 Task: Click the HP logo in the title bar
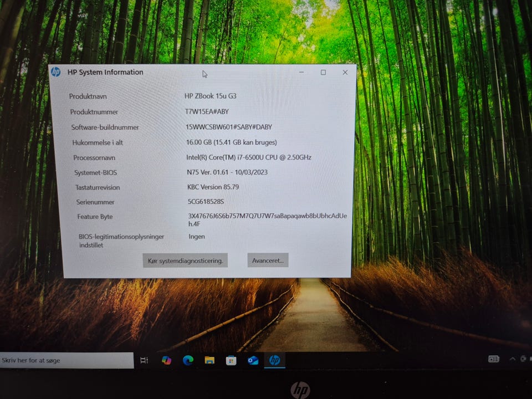55,72
